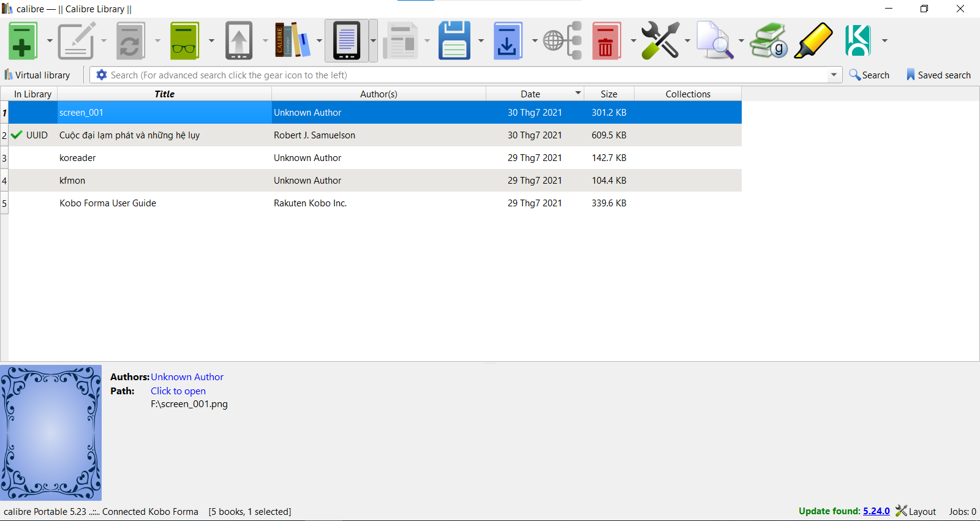Click the 609.5 KB size cell

(609, 135)
